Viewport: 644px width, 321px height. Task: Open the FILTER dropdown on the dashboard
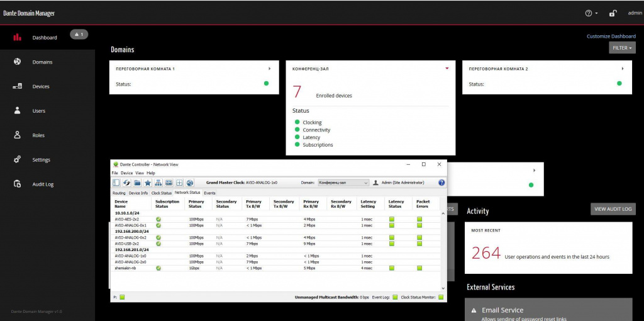(x=622, y=48)
